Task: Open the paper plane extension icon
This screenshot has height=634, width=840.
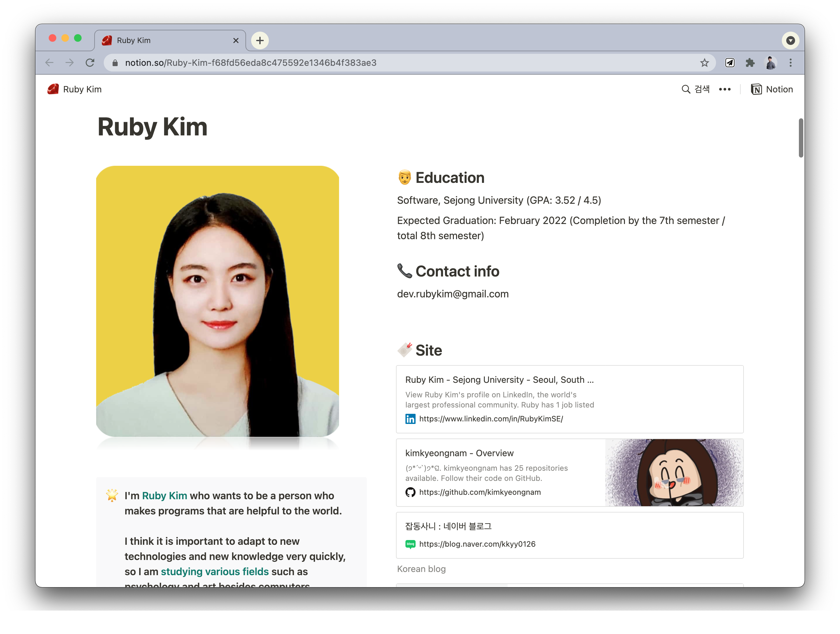Action: (x=730, y=63)
